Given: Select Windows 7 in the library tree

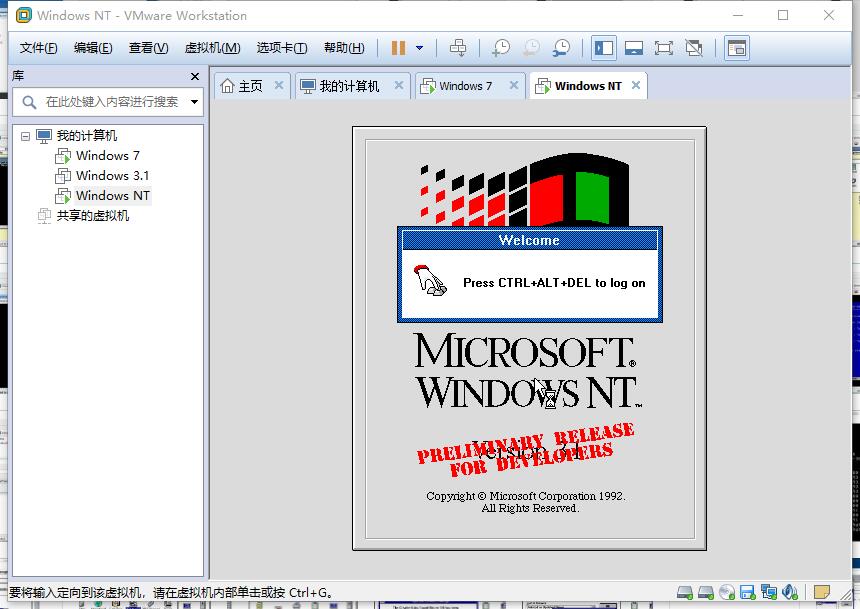Looking at the screenshot, I should [108, 156].
